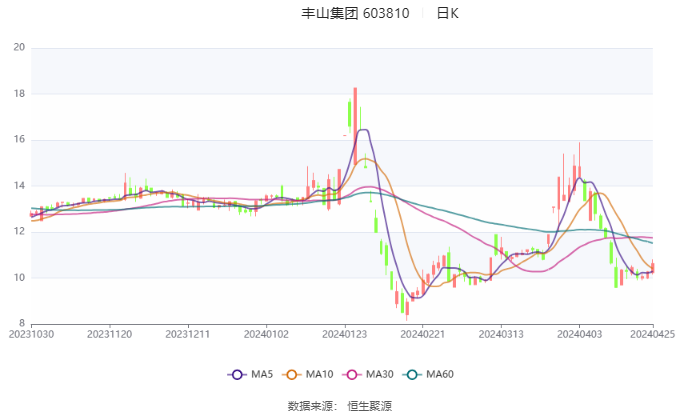The height and width of the screenshot is (413, 680).
Task: Click the 日K label in title
Action: point(448,13)
